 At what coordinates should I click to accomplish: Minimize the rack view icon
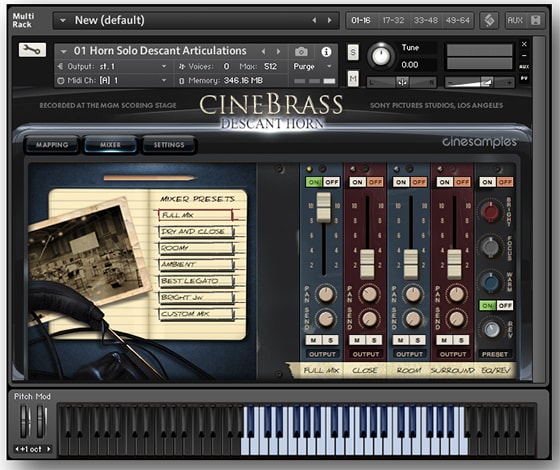point(536,20)
